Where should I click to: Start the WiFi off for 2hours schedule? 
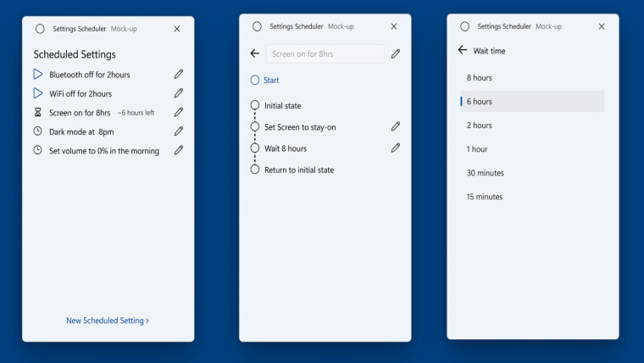click(x=37, y=93)
